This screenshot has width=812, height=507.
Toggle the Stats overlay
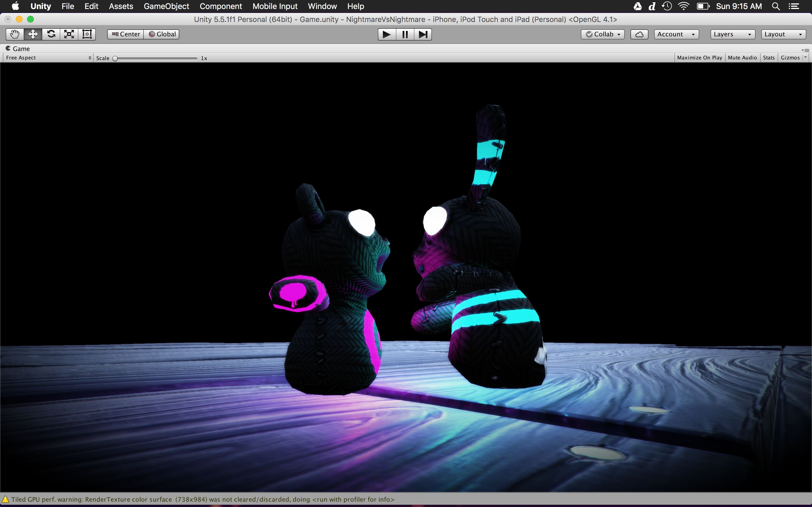[x=768, y=58]
